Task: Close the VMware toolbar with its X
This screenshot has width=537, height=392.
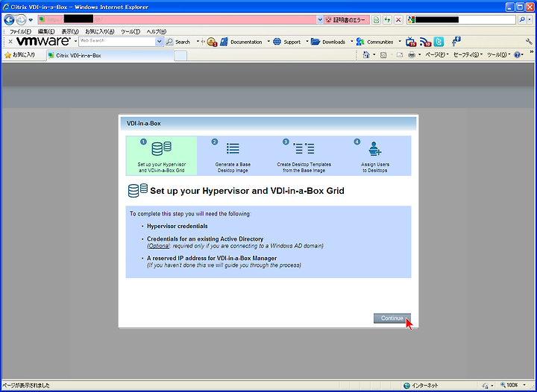Action: (10, 42)
